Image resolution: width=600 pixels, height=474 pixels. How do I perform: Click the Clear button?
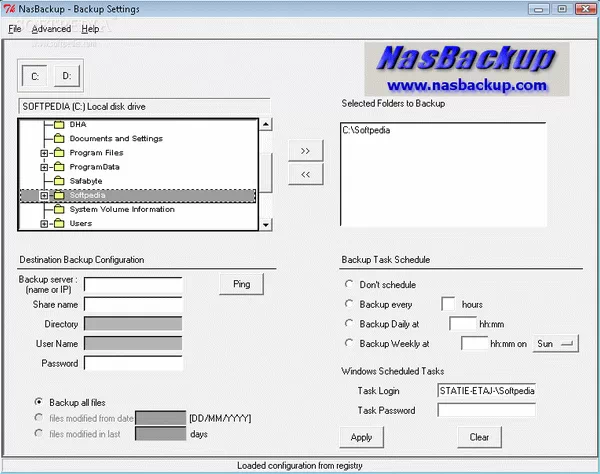pos(479,437)
